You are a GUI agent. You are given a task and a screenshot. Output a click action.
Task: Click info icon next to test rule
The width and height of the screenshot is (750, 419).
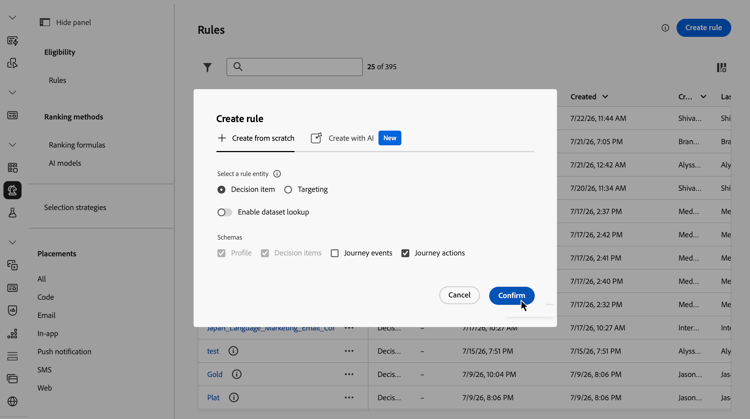tap(233, 351)
